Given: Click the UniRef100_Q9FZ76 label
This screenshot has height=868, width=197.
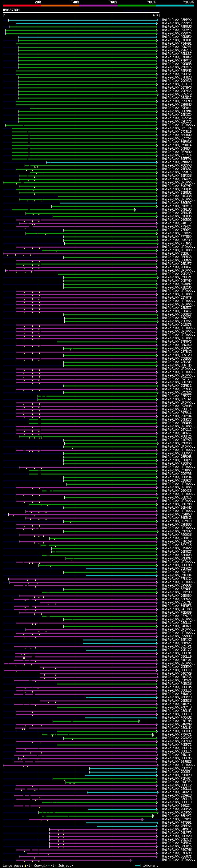Looking at the screenshot, I should [176, 122].
